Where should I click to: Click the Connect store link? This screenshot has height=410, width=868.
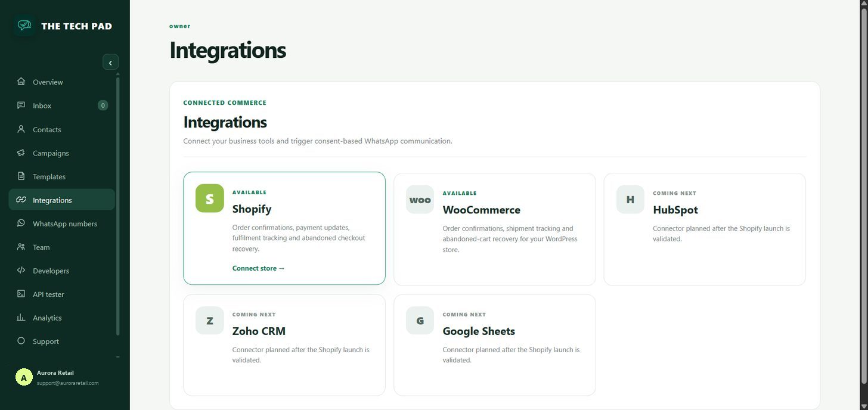point(259,268)
